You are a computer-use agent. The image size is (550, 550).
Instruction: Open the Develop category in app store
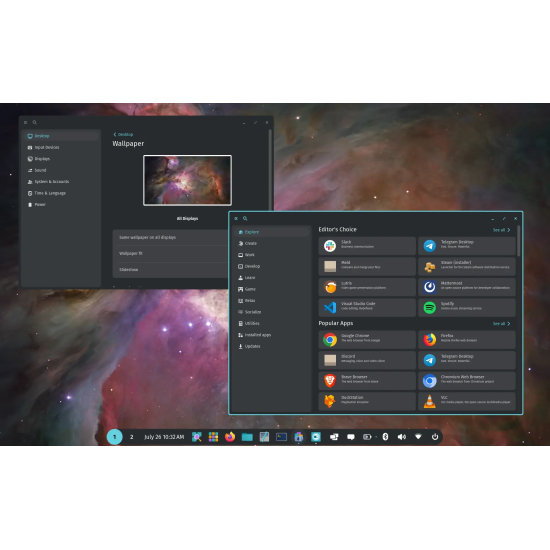coord(271,266)
